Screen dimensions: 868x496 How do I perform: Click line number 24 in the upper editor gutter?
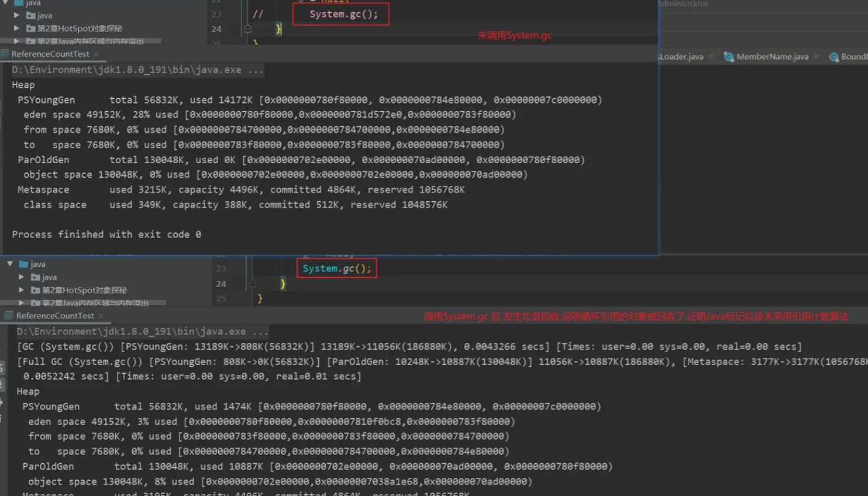pyautogui.click(x=216, y=29)
